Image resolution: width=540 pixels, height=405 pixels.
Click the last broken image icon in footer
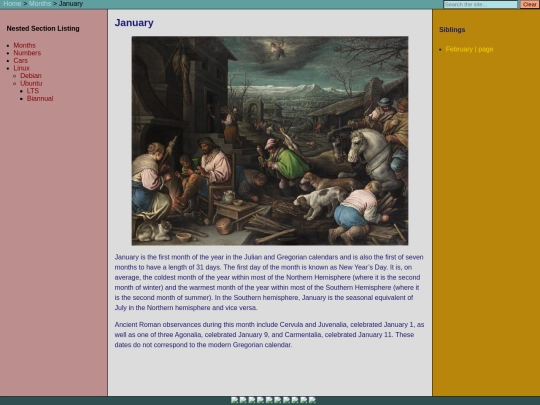(312, 400)
